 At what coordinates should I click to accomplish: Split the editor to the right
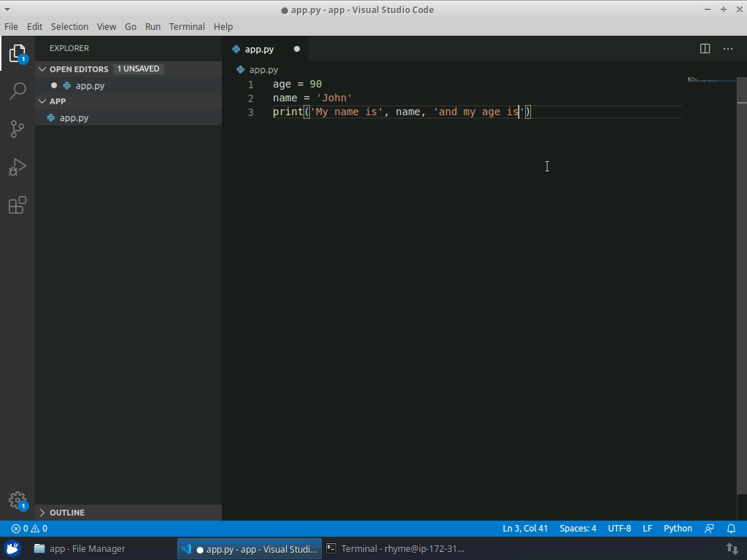[705, 49]
